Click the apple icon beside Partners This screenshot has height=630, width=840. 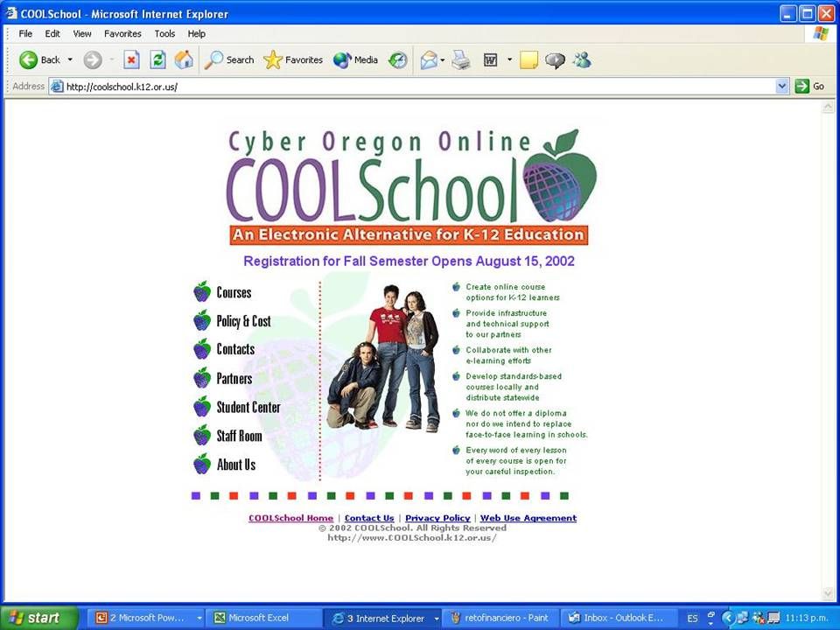coord(202,378)
